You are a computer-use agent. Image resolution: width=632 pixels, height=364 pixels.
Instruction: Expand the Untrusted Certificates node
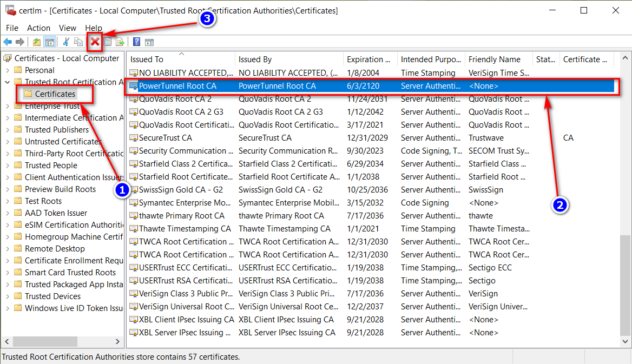[x=7, y=142]
